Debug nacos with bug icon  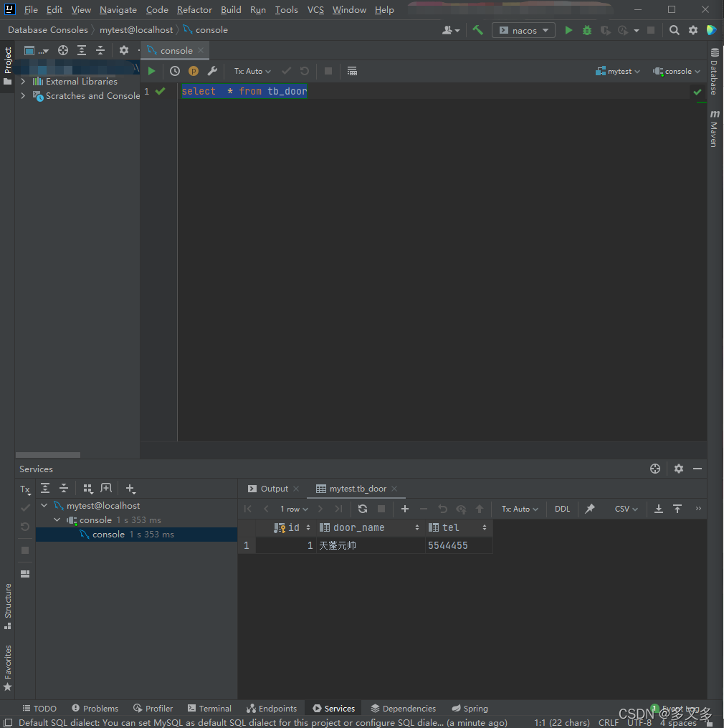click(587, 30)
